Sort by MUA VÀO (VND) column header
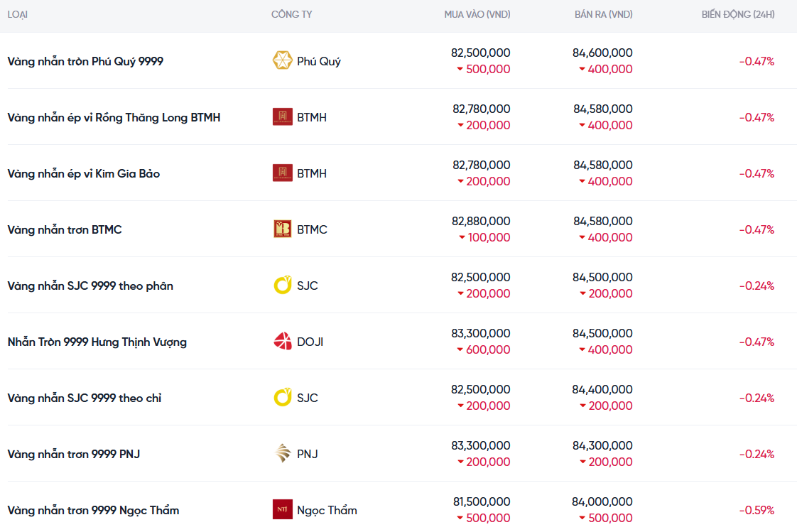 click(x=477, y=14)
